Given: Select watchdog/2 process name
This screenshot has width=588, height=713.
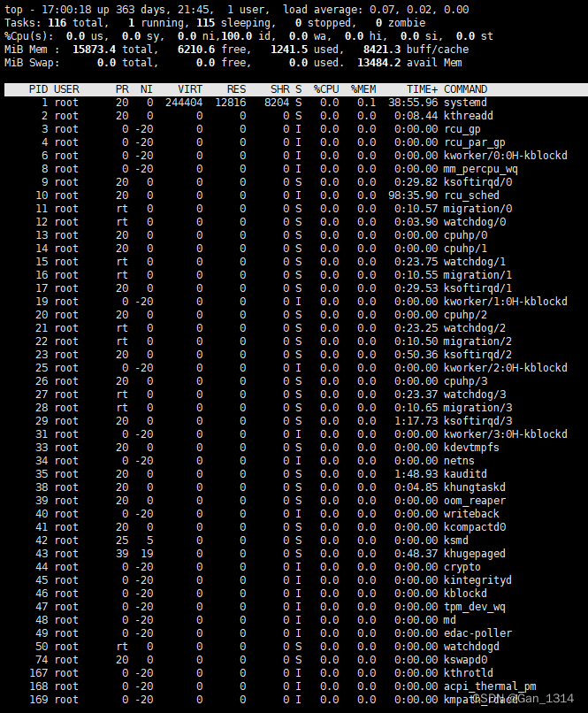Looking at the screenshot, I should pos(475,328).
